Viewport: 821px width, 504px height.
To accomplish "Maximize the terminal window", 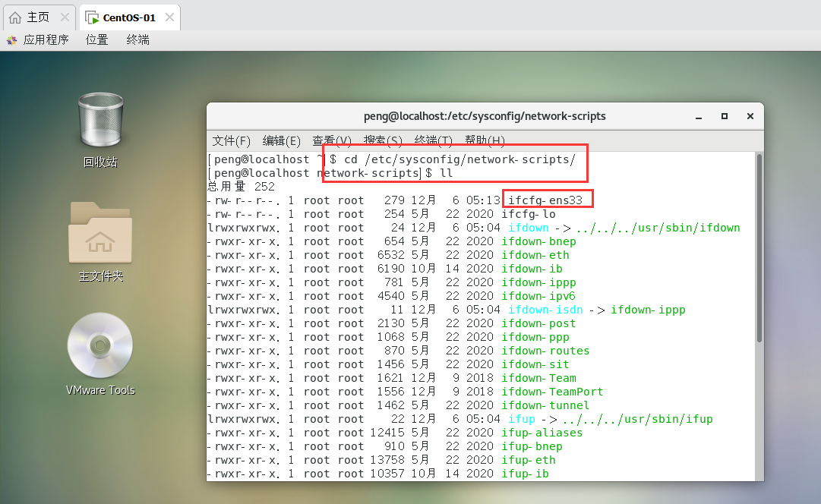I will pyautogui.click(x=724, y=116).
